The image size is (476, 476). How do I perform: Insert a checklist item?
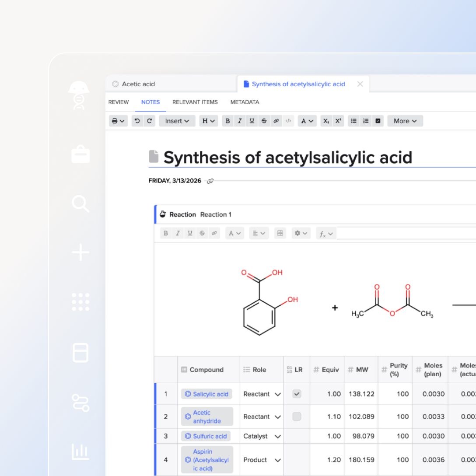click(x=378, y=121)
